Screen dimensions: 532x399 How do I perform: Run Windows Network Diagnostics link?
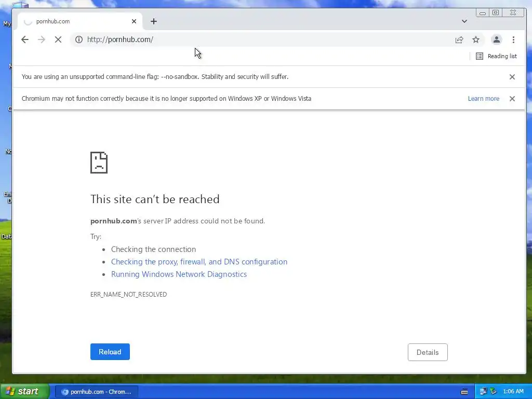tap(179, 274)
